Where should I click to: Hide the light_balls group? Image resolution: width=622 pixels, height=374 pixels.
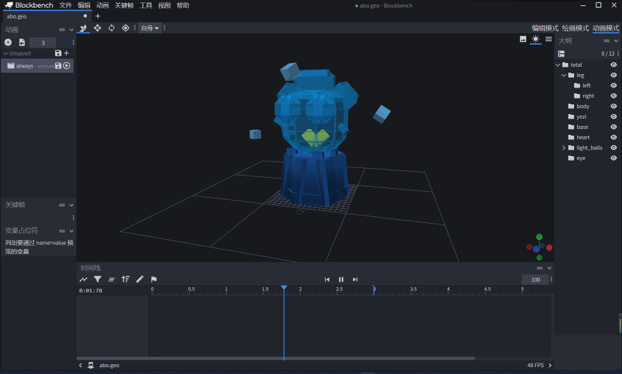(x=614, y=148)
